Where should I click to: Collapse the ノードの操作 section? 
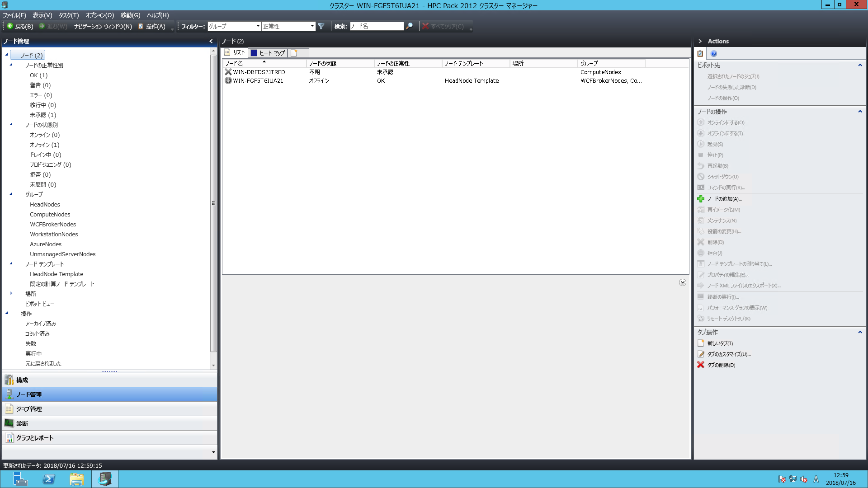click(860, 112)
